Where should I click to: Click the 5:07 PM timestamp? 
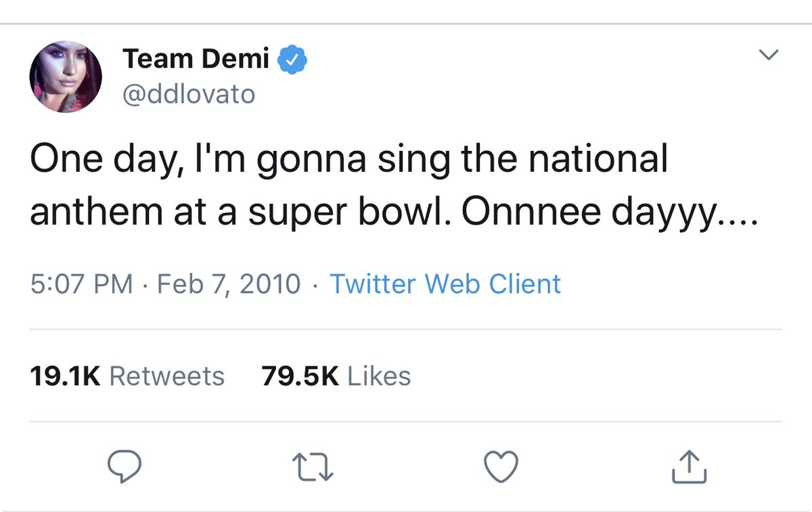81,283
